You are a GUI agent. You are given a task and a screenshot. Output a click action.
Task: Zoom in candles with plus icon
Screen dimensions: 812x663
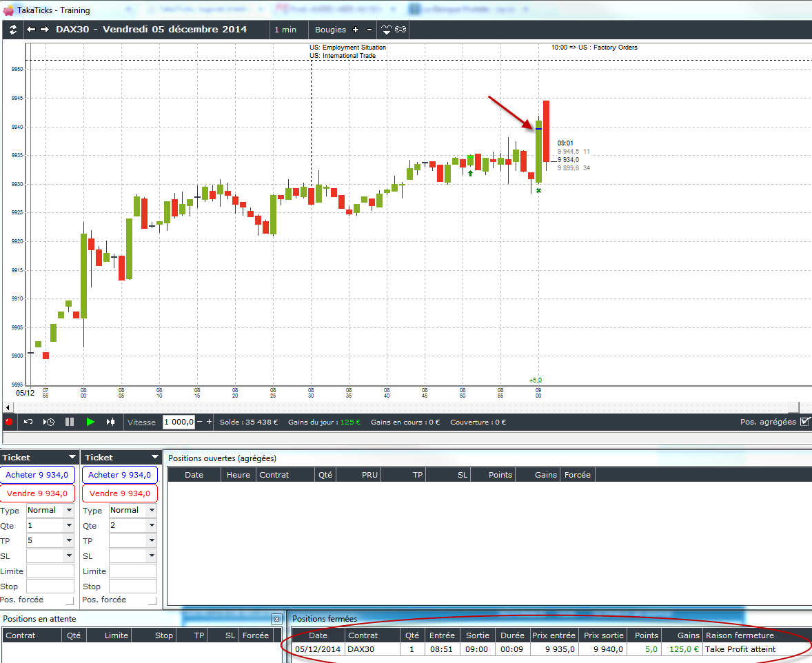click(x=355, y=30)
